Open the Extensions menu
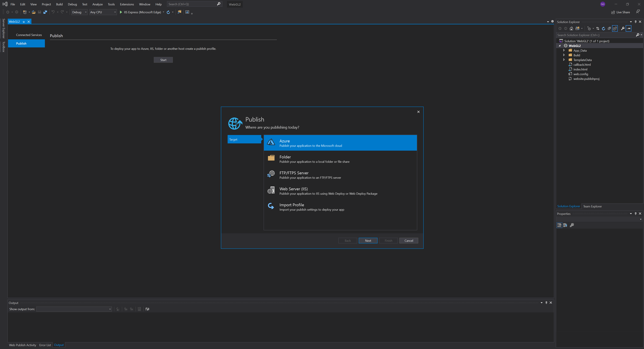 point(127,4)
